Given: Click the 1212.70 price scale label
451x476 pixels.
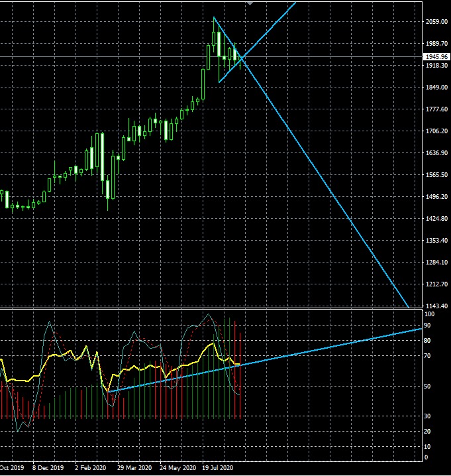Looking at the screenshot, I should tap(436, 284).
